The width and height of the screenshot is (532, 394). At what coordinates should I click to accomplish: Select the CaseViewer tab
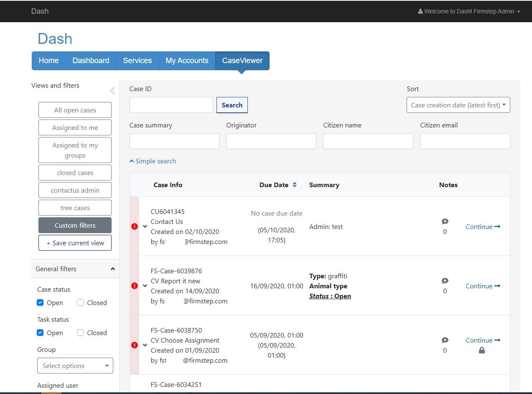(x=242, y=61)
